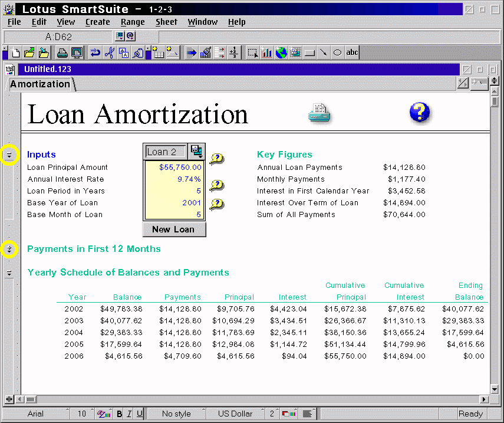504x423 pixels.
Task: Click the help bubble beside Loan Period
Action: (x=217, y=185)
